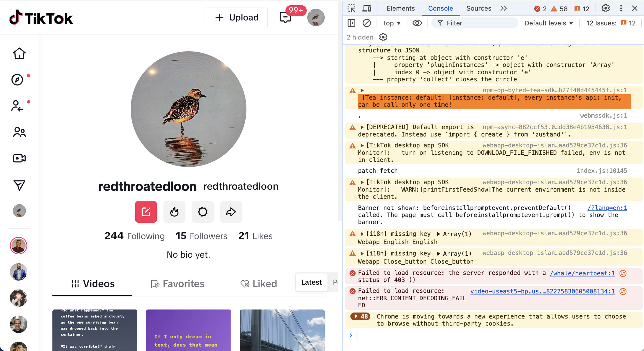Click the flame promote icon button
Image resolution: width=644 pixels, height=351 pixels.
pos(174,212)
